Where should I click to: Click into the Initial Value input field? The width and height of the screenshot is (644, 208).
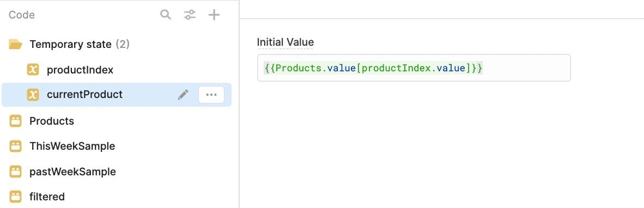click(414, 68)
